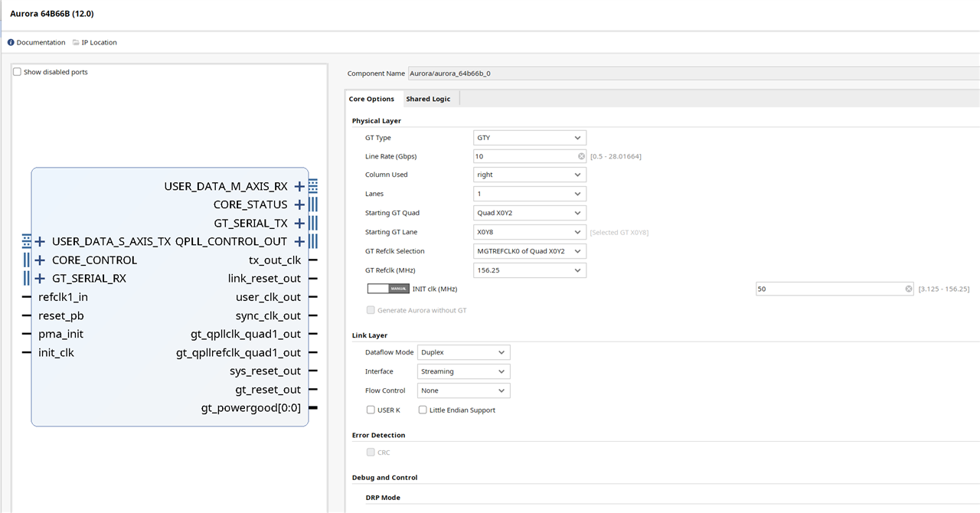Image resolution: width=980 pixels, height=513 pixels.
Task: Expand the CORE_STATUS port plus icon
Action: [299, 204]
